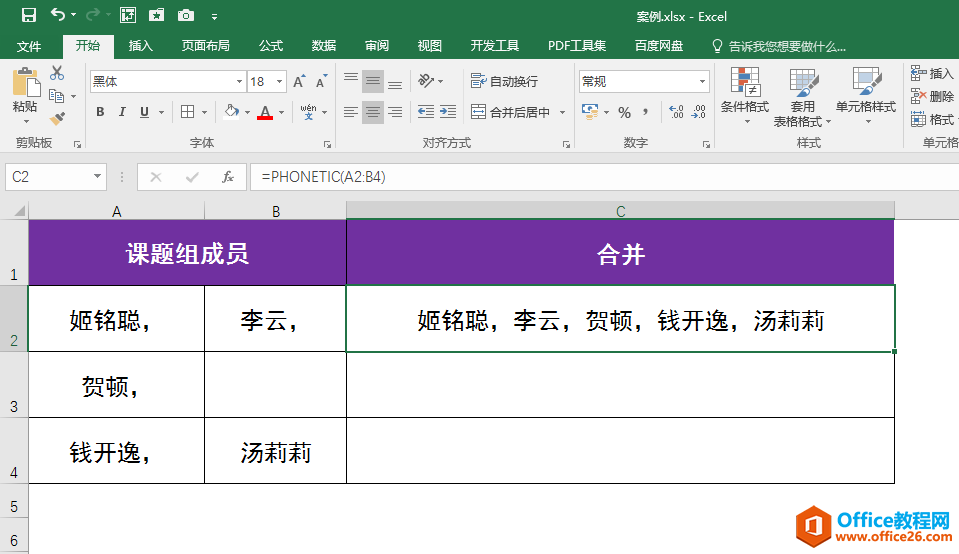
Task: Click the phonetic guide wén icon
Action: [x=308, y=112]
